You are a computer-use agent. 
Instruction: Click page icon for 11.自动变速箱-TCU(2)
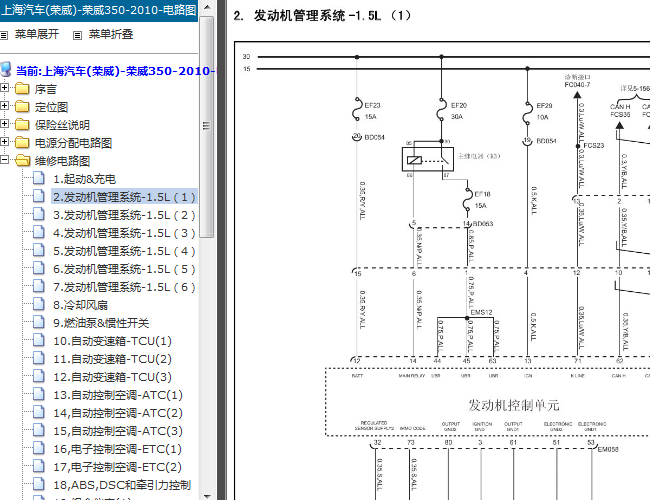39,358
